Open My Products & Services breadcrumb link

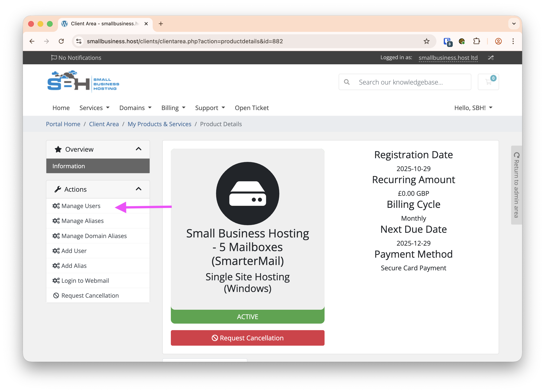[x=159, y=124]
